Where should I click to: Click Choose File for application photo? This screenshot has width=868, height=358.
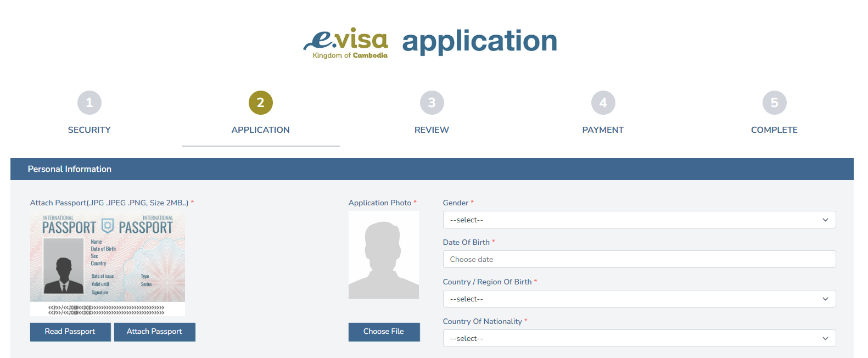[x=384, y=332]
